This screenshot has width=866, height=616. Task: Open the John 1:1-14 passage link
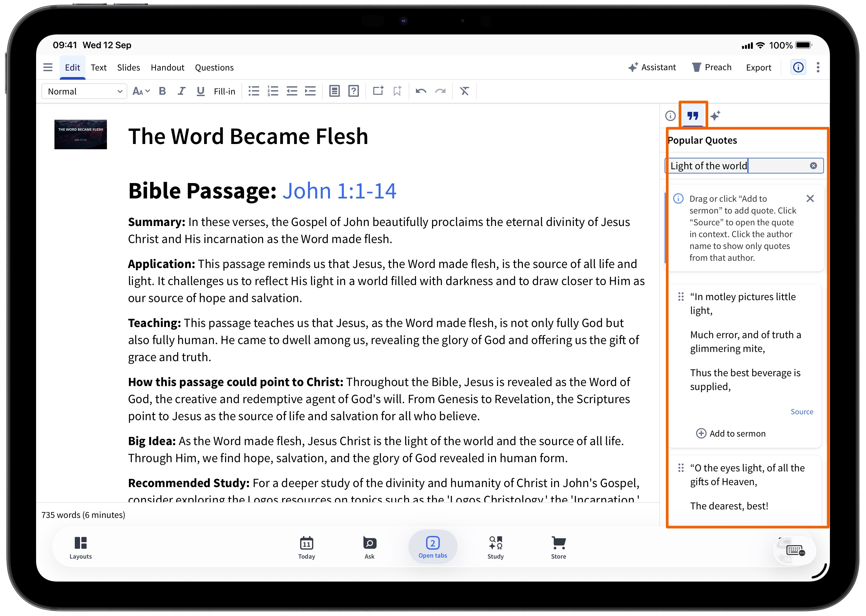(x=340, y=191)
